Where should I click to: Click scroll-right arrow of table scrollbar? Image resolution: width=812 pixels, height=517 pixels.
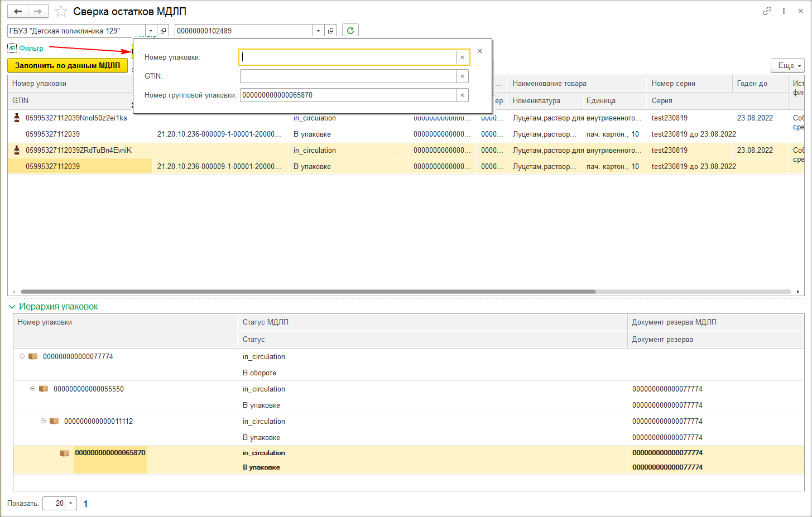pyautogui.click(x=798, y=292)
